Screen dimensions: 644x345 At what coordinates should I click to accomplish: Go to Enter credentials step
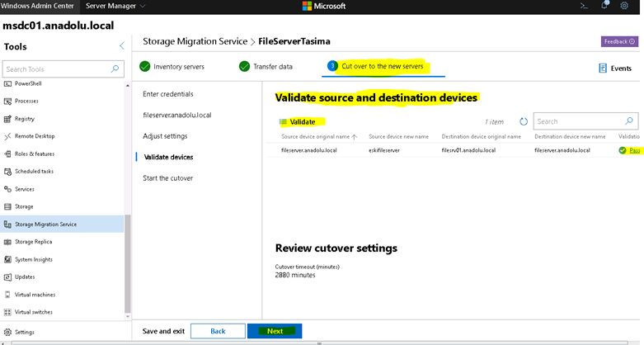pyautogui.click(x=168, y=94)
